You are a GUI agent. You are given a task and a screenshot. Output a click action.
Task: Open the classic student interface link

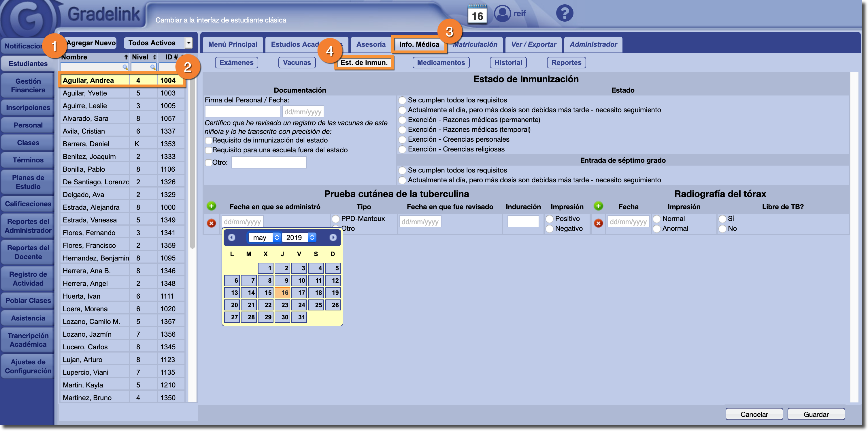221,20
